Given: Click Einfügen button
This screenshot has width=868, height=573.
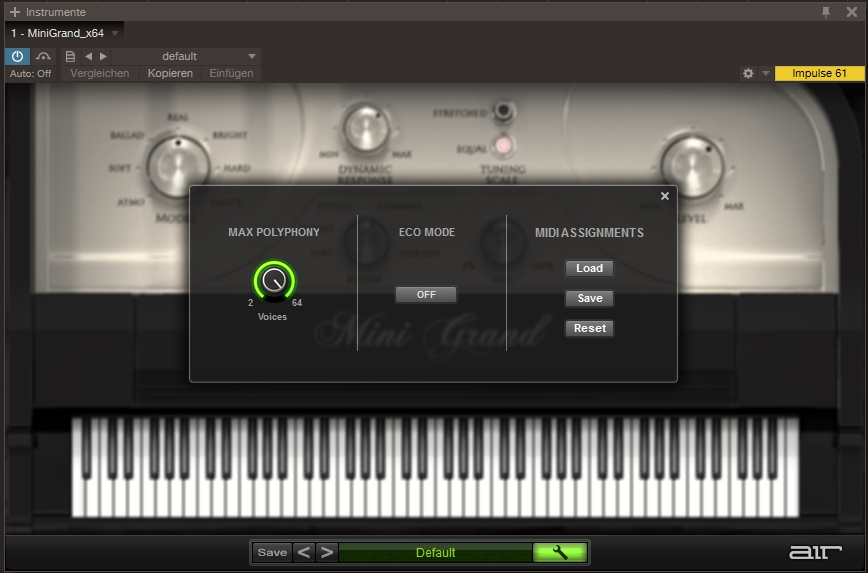Looking at the screenshot, I should tap(231, 73).
